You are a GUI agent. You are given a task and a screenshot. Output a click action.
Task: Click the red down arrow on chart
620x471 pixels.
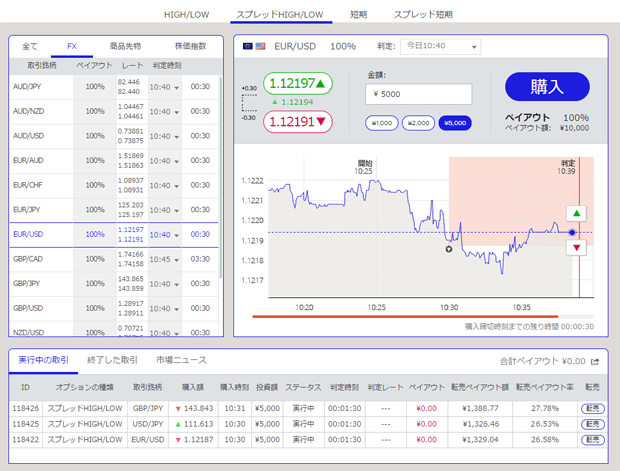tap(577, 248)
